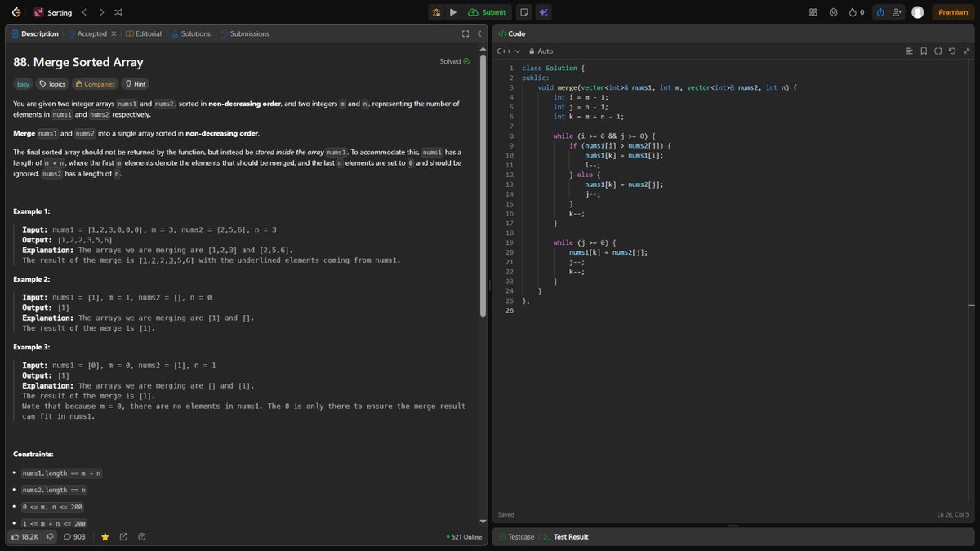This screenshot has width=980, height=551.
Task: Click the Easy difficulty tag
Action: [24, 84]
